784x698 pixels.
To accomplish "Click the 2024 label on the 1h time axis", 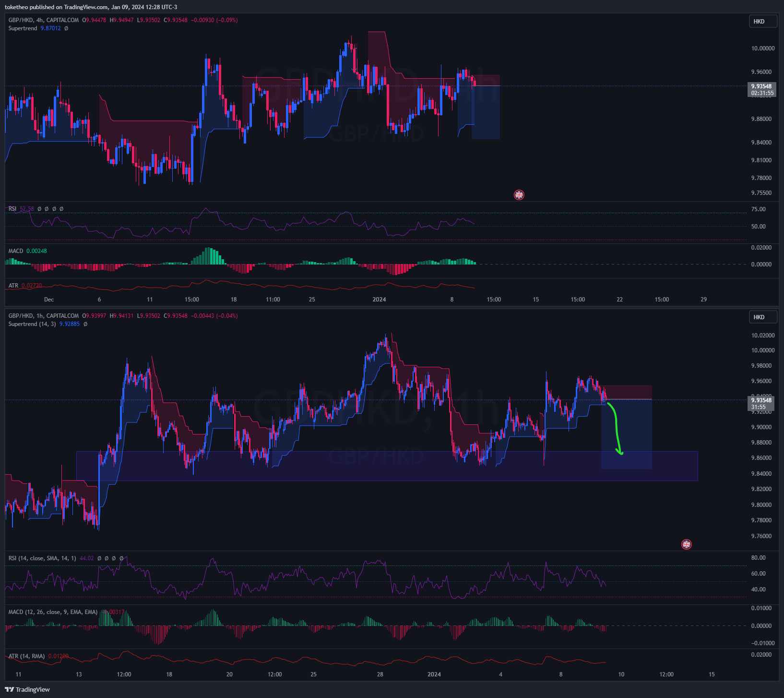I will [x=434, y=674].
